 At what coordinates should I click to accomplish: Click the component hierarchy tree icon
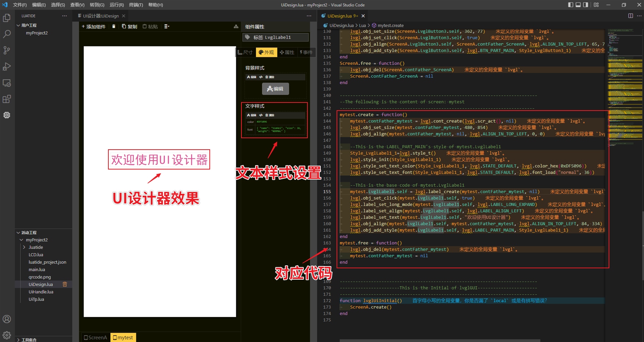pos(236,27)
